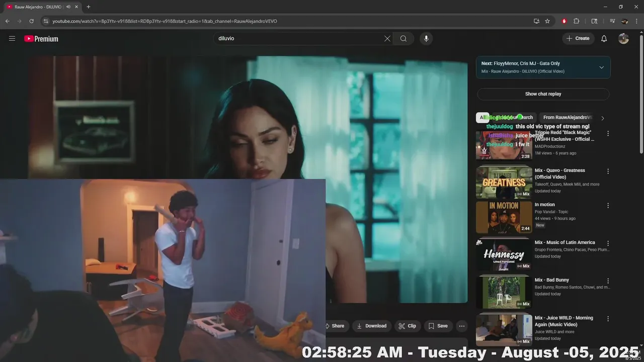Screen dimensions: 644x362
Task: Click the magnifier search button
Action: 404,39
